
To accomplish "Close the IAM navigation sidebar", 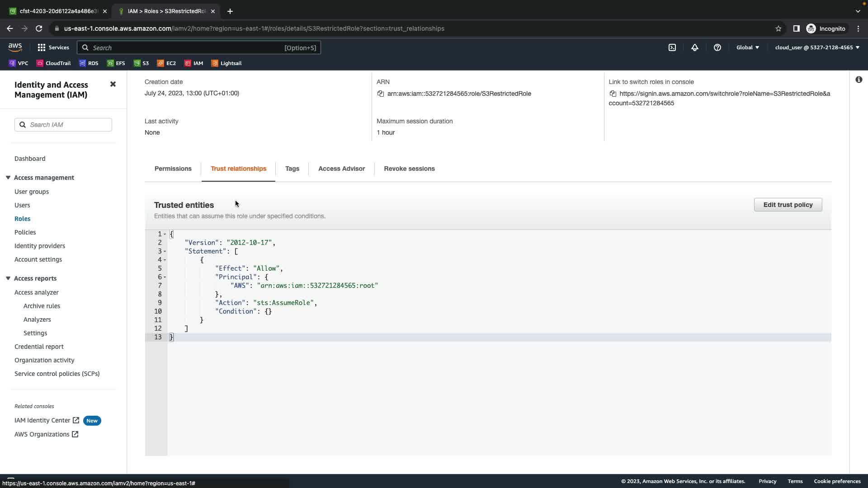I will click(x=113, y=84).
